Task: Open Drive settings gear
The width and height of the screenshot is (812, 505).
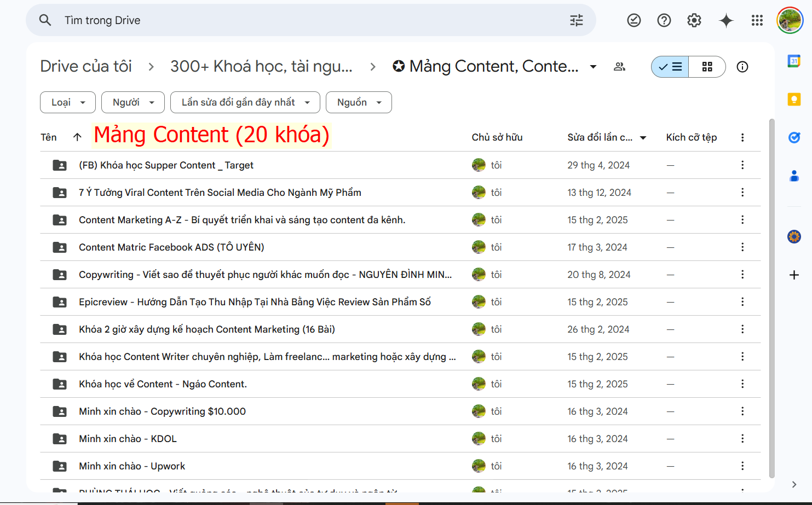Action: tap(694, 20)
